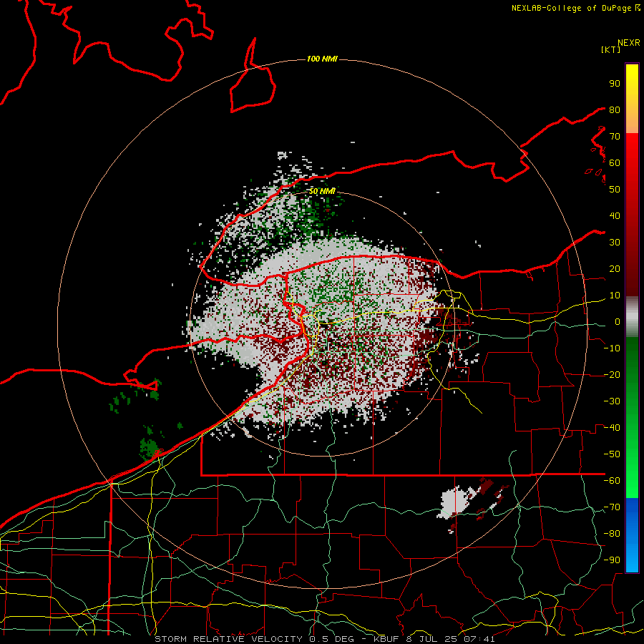Click the green echo cluster along southwest lakeshore
Viewport: 644px width, 644px height.
[149, 448]
